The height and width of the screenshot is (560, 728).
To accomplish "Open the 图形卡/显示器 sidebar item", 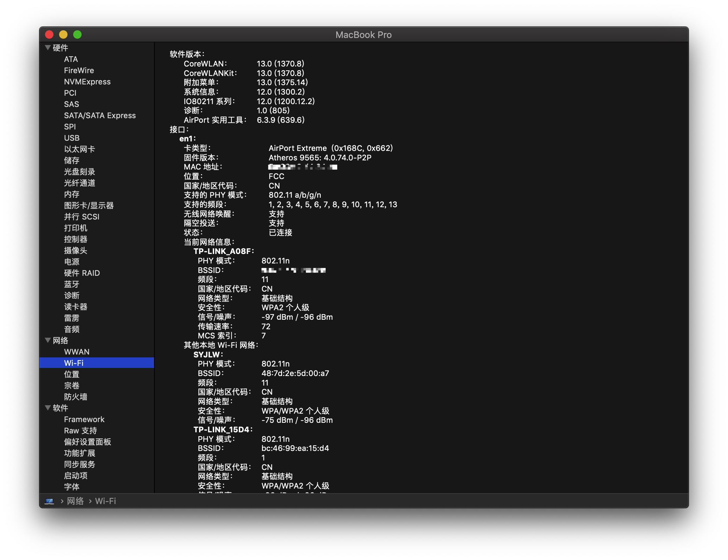I will coord(89,205).
